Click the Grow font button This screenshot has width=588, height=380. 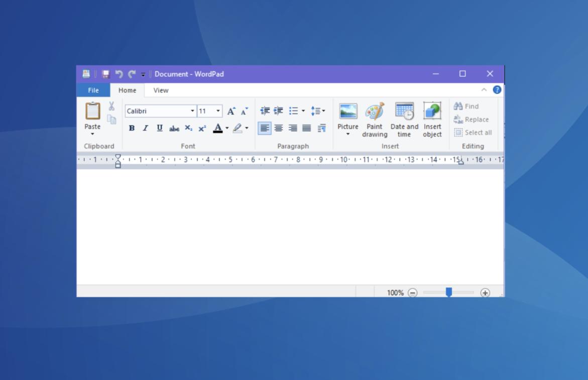pos(231,111)
